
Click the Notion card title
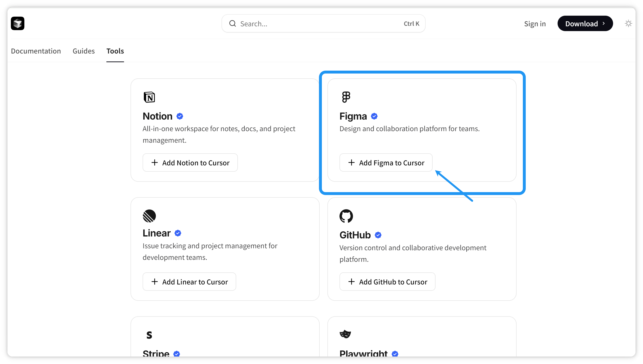157,116
